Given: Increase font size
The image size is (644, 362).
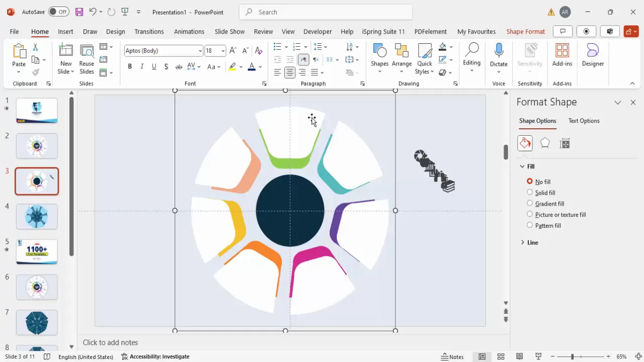Looking at the screenshot, I should tap(233, 51).
